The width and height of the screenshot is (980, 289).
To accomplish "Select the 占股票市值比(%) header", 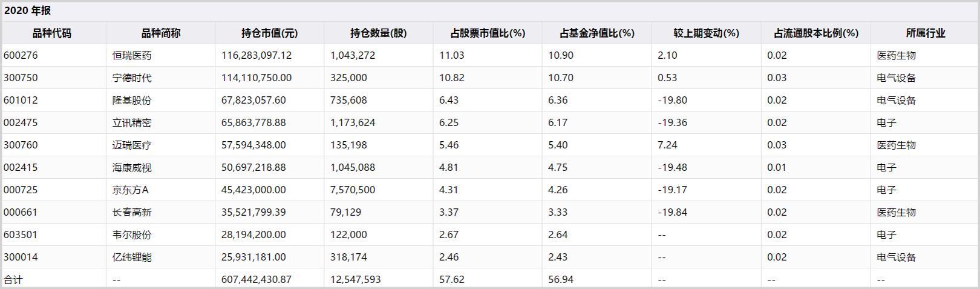I will tap(488, 33).
